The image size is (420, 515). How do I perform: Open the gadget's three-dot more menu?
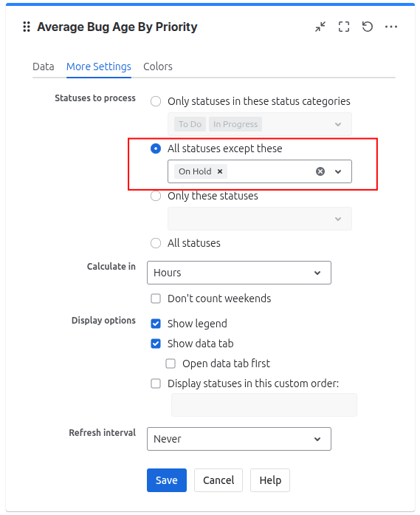pos(391,27)
